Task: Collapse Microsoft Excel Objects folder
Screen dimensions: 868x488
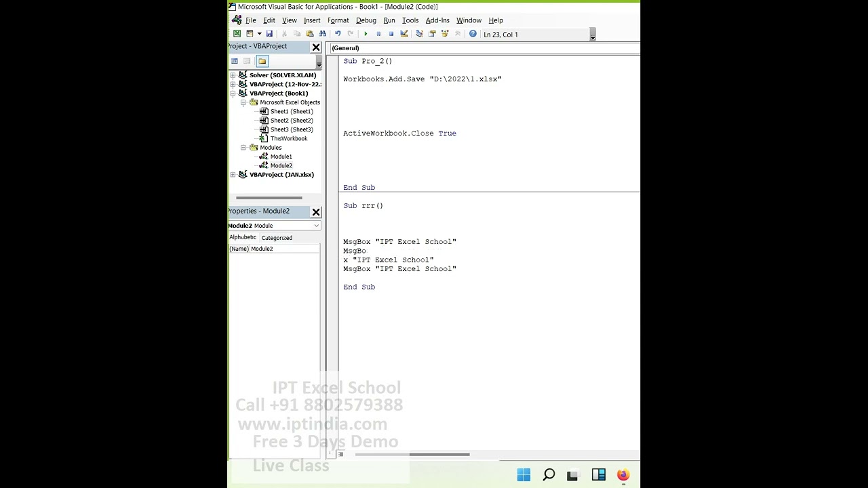Action: pos(243,102)
